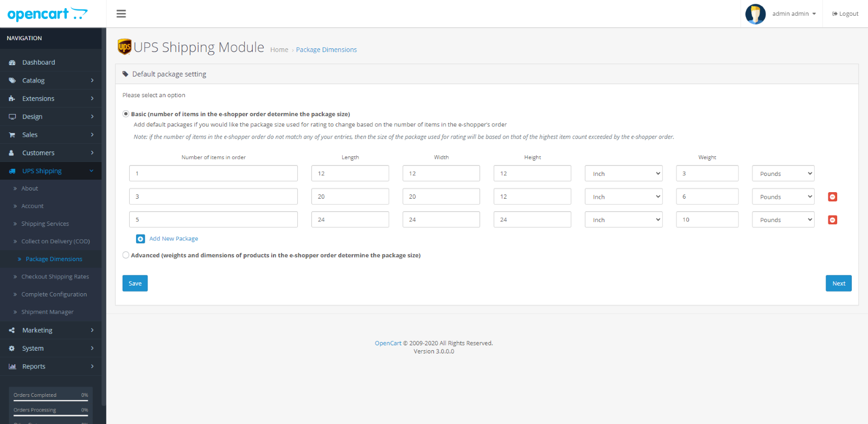This screenshot has width=868, height=424.
Task: Click the Customers person icon
Action: tap(11, 153)
